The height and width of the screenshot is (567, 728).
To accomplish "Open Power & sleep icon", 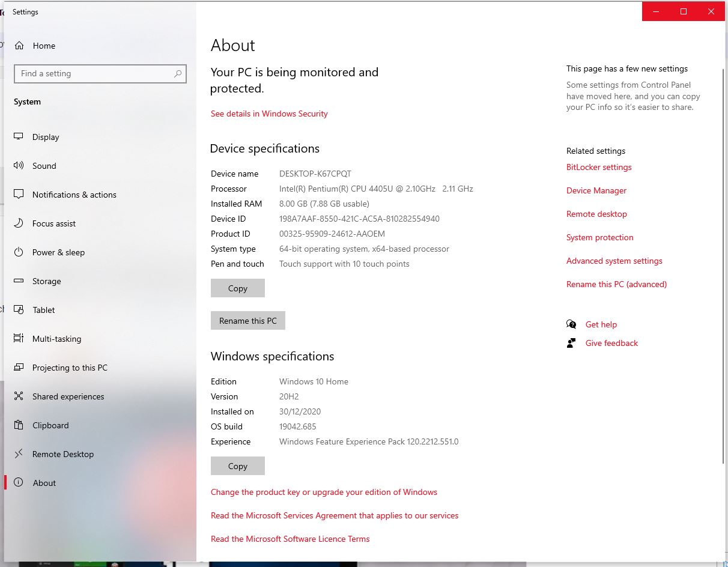I will coord(19,252).
